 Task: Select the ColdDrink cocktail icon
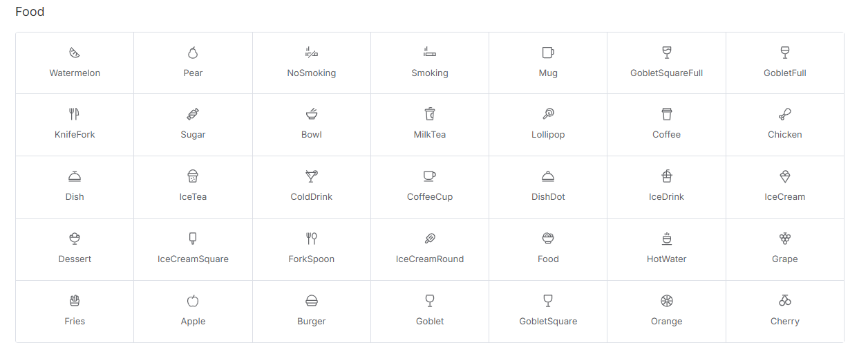tap(312, 176)
